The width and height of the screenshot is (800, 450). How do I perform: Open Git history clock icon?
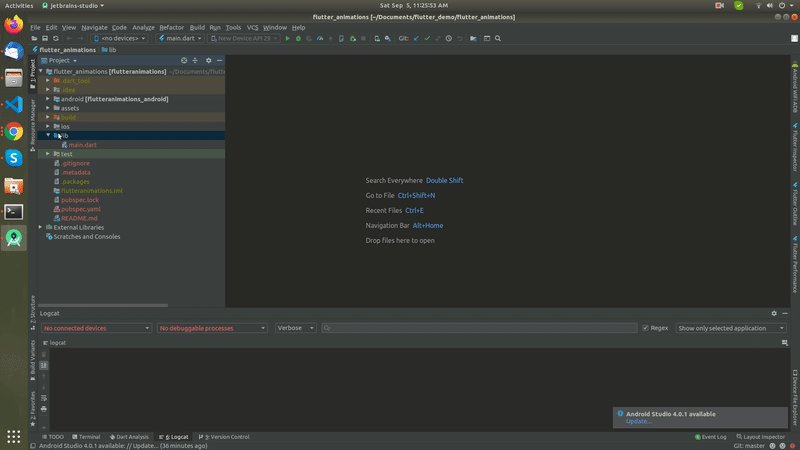(448, 38)
